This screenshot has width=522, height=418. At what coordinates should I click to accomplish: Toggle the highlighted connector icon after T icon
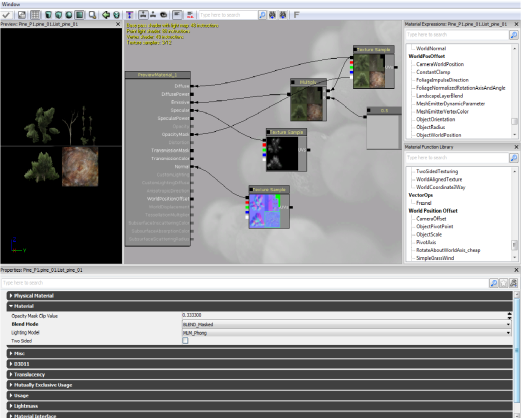point(143,15)
